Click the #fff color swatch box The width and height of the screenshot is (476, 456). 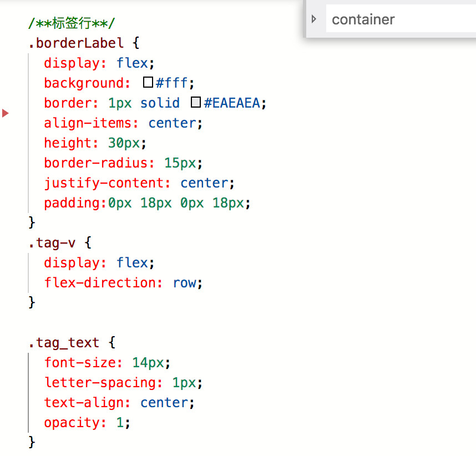click(148, 83)
